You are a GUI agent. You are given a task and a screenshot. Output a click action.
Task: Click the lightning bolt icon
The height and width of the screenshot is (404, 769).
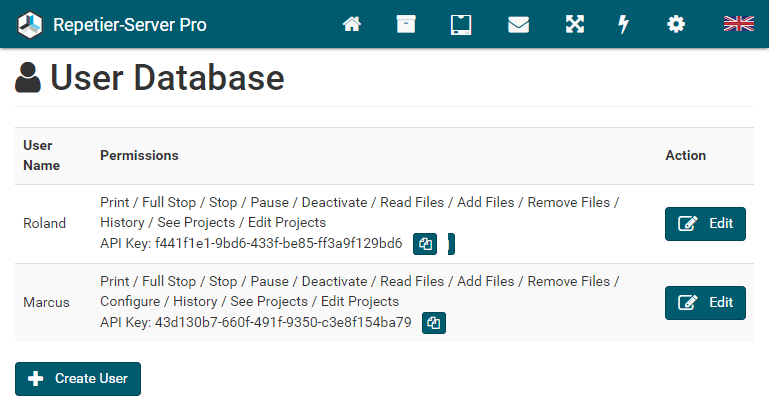[x=624, y=24]
